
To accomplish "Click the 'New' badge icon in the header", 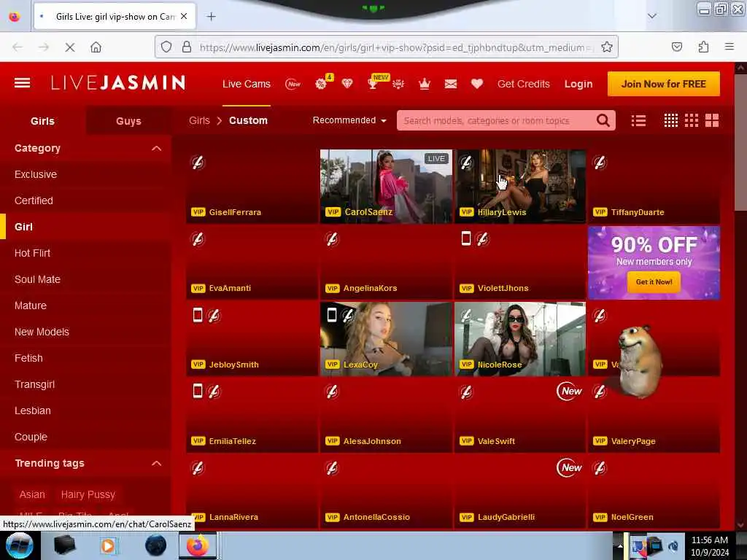I will 293,85.
